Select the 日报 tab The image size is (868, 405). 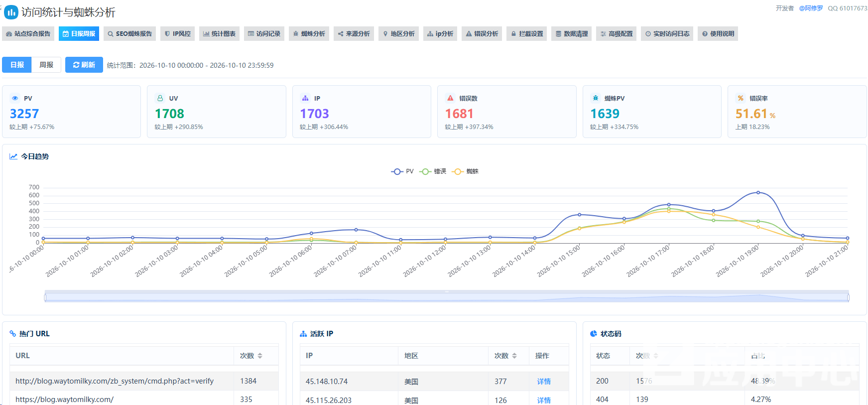17,65
